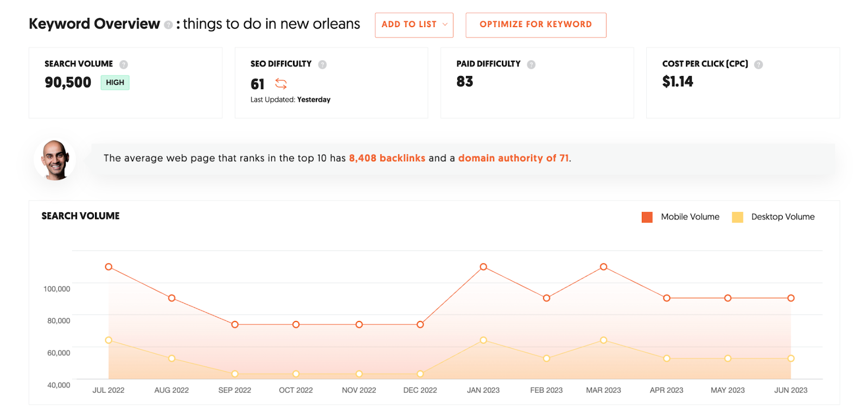Click the $1.14 cost per click value
868x416 pixels.
(x=678, y=81)
